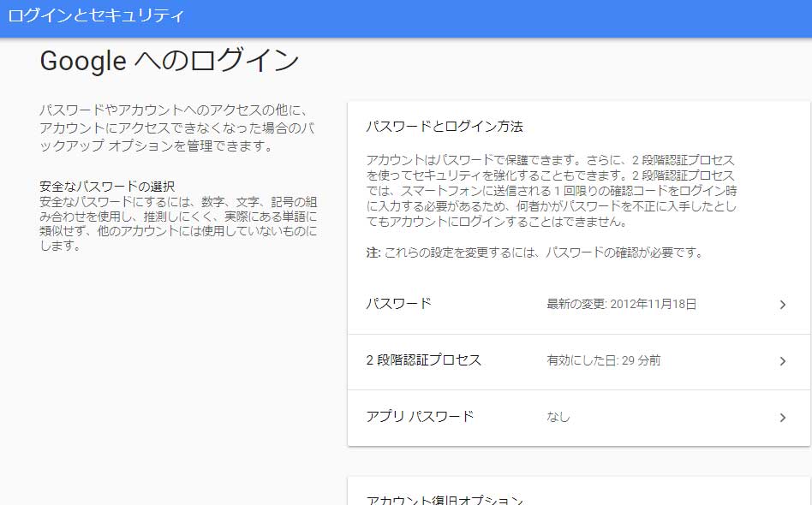The width and height of the screenshot is (812, 505).
Task: Click the ログインとセキュリティ header title
Action: tap(95, 15)
